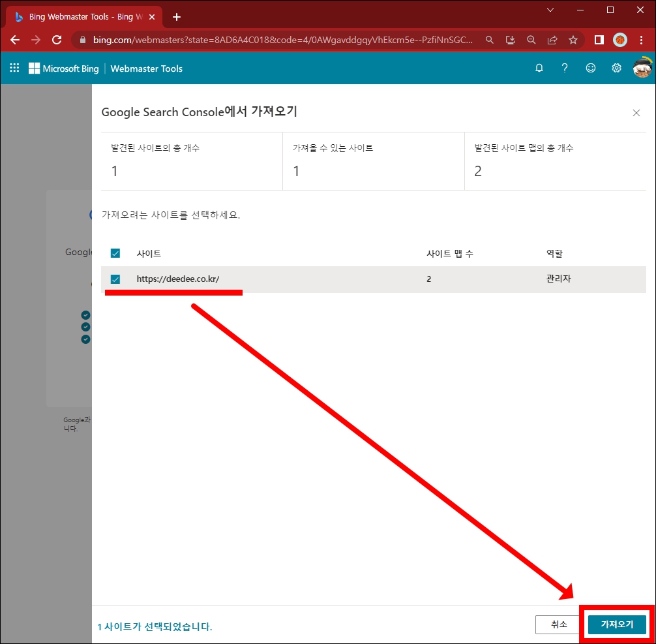
Task: Click the 사이트 맵 수 column header
Action: [x=450, y=253]
